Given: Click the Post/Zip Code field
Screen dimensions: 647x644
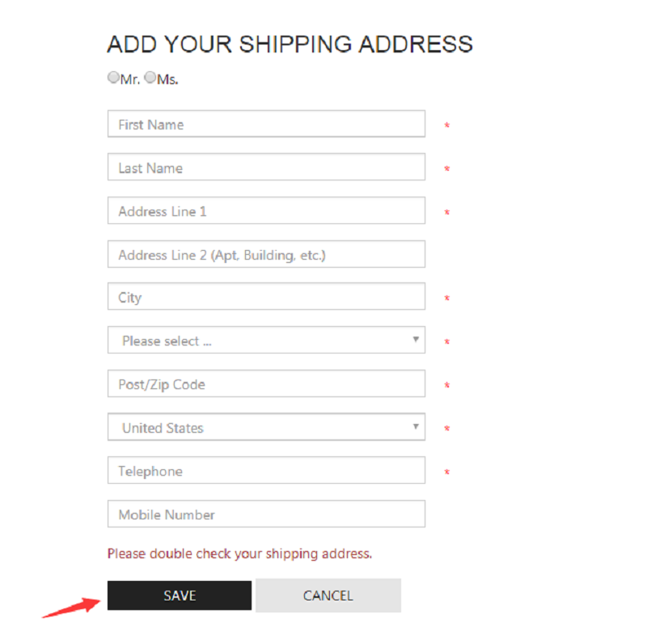Looking at the screenshot, I should [266, 384].
